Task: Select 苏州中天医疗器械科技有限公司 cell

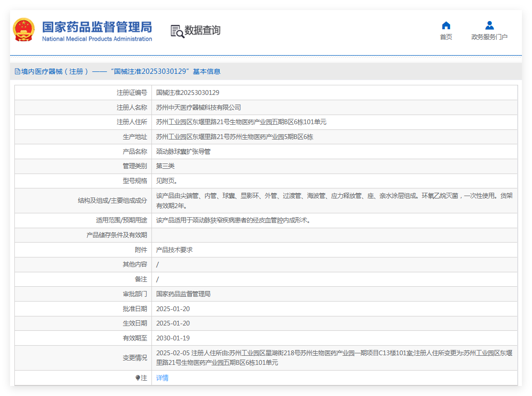Action: (198, 107)
